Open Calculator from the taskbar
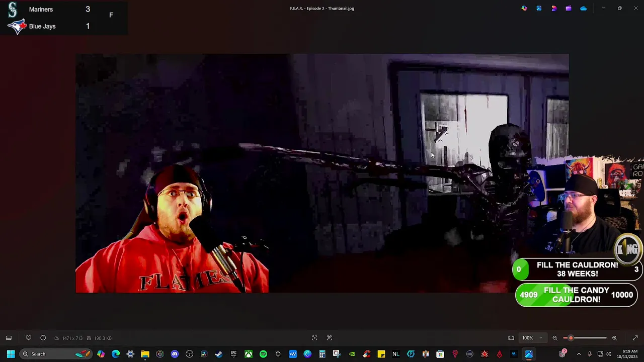The height and width of the screenshot is (362, 644). coord(322,354)
